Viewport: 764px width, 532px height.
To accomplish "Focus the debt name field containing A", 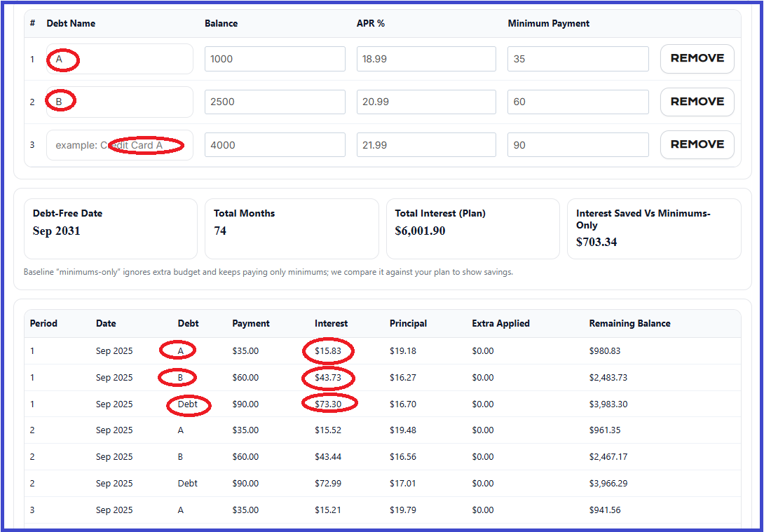I will (x=119, y=59).
